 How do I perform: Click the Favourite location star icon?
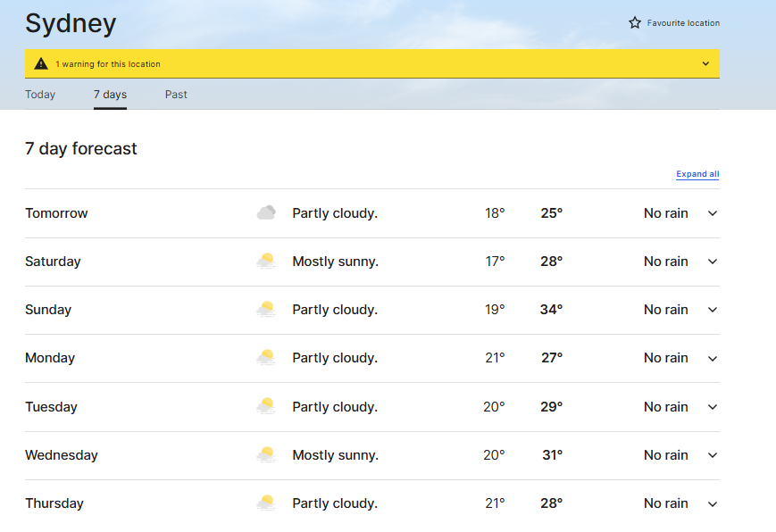coord(635,23)
